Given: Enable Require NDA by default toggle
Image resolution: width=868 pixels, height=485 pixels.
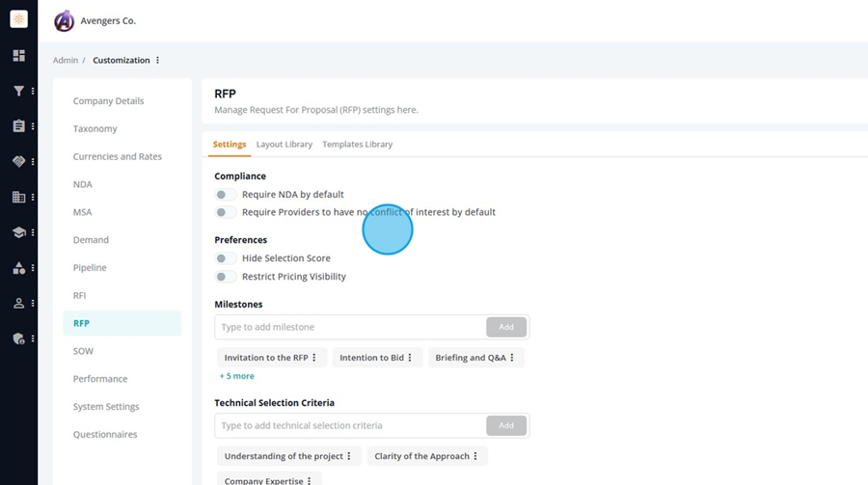Looking at the screenshot, I should [x=226, y=195].
